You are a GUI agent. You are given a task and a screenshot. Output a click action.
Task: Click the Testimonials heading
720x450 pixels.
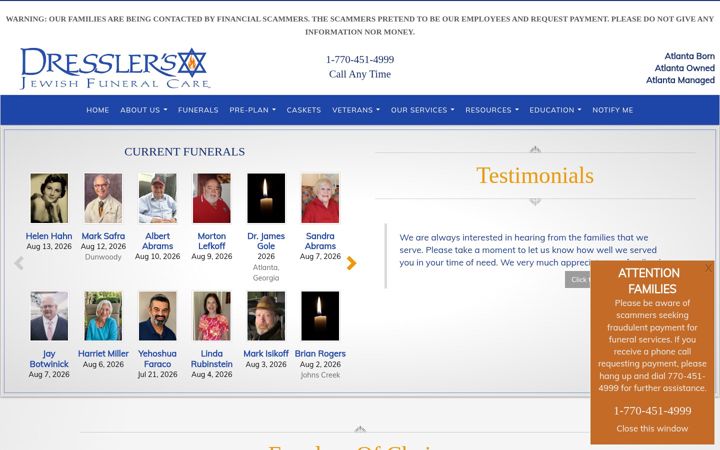pyautogui.click(x=535, y=176)
